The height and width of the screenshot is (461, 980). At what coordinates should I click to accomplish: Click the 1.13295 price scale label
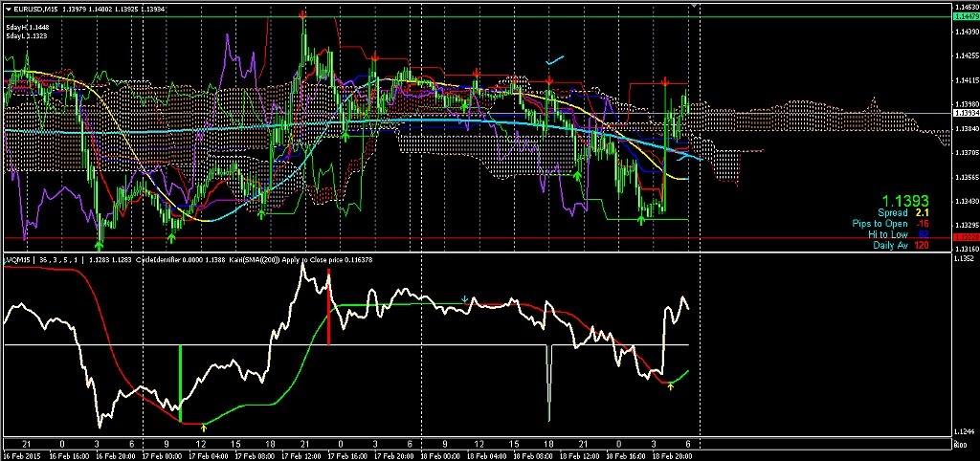[967, 224]
